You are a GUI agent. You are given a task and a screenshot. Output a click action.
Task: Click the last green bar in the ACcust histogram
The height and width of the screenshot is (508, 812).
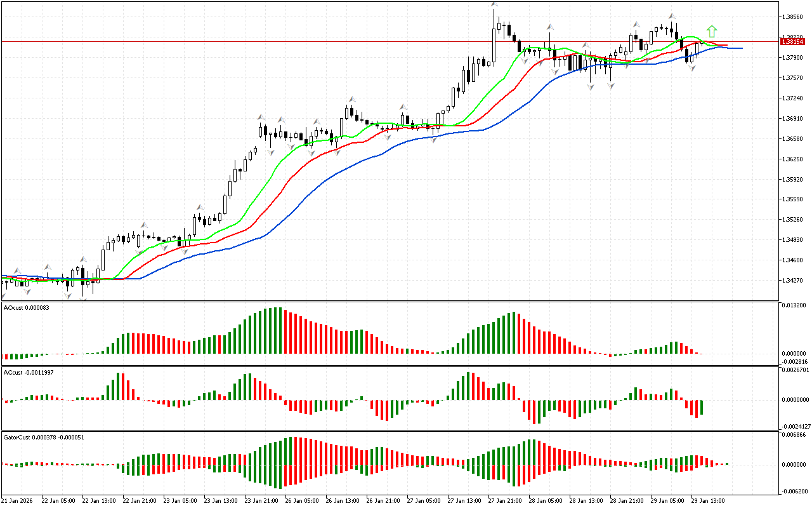pos(702,407)
